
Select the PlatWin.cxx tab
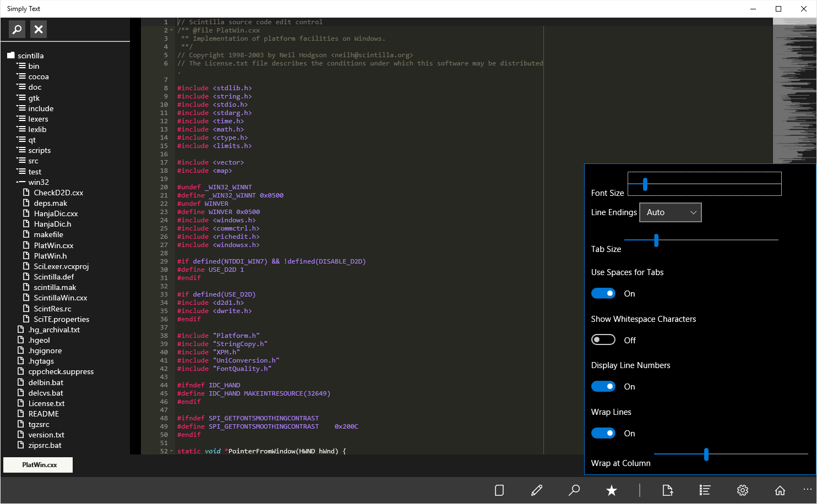click(39, 465)
